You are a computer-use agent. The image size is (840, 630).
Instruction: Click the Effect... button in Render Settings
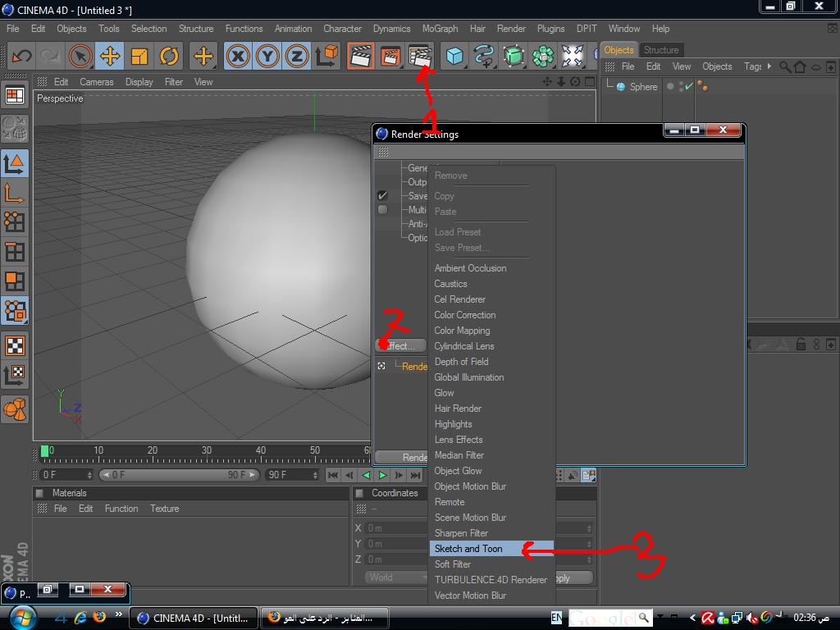(x=400, y=346)
